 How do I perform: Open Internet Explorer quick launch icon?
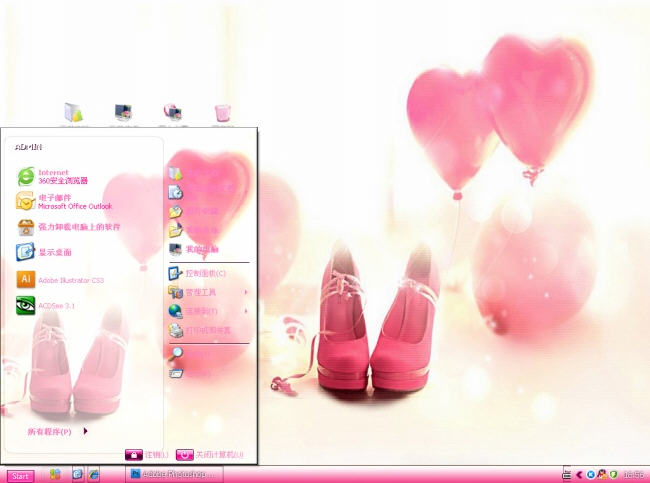click(x=94, y=474)
